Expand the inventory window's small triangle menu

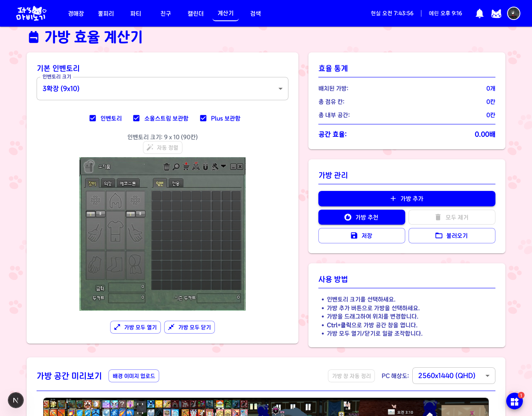pos(224,166)
